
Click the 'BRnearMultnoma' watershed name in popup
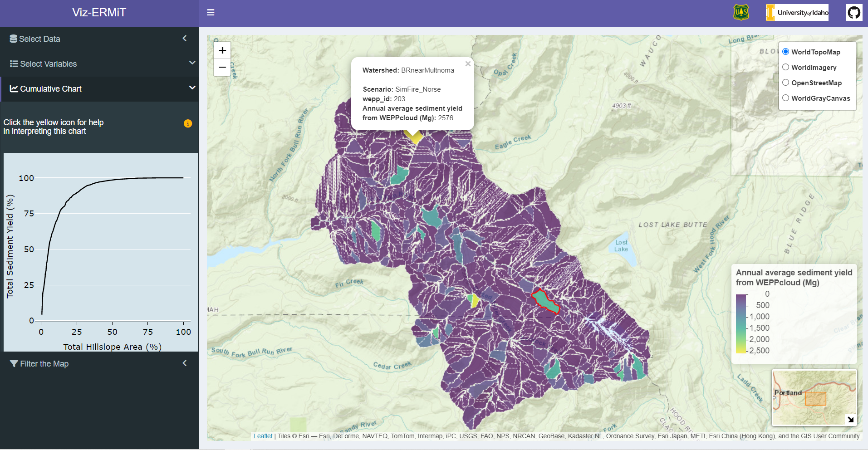point(427,70)
